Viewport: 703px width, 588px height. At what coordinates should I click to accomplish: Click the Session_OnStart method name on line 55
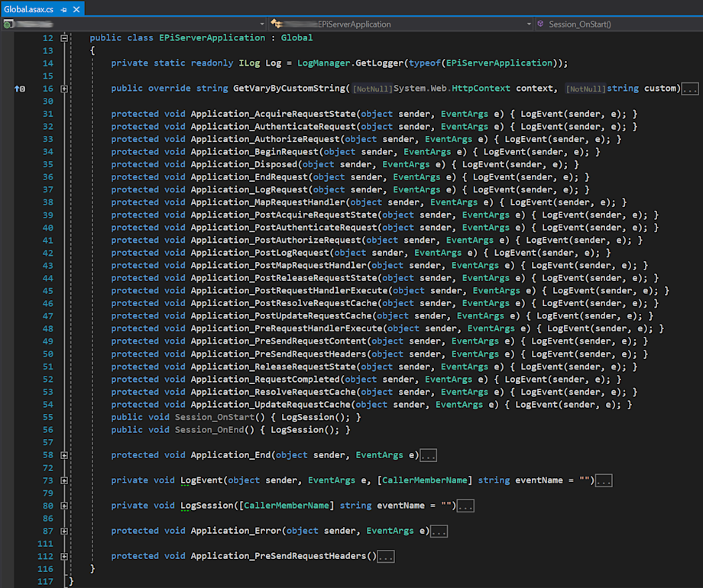[215, 417]
